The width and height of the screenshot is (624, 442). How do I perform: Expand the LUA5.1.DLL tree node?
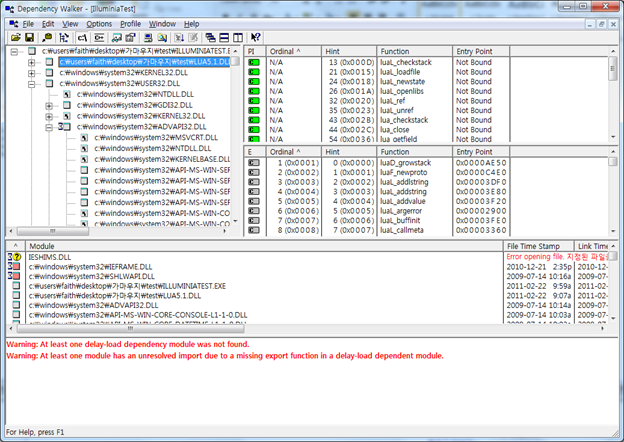click(x=31, y=62)
